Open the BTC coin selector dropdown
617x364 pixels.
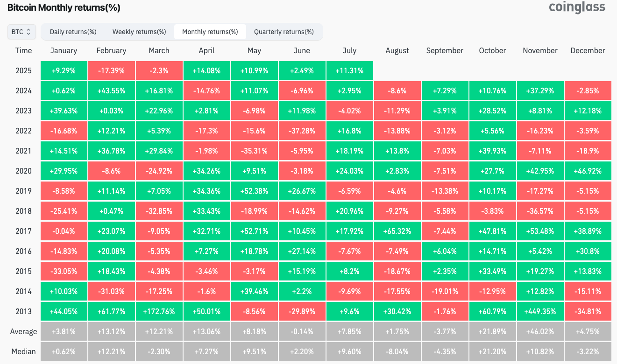21,32
